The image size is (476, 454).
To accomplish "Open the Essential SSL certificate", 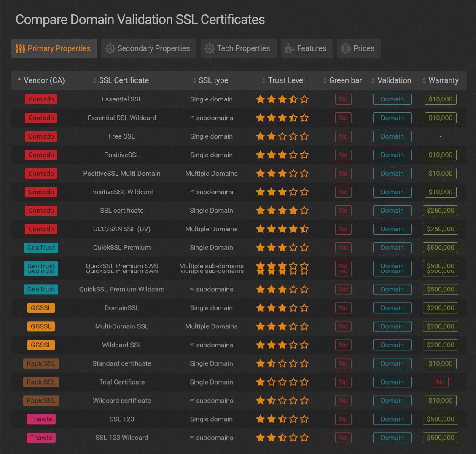I will [x=122, y=99].
